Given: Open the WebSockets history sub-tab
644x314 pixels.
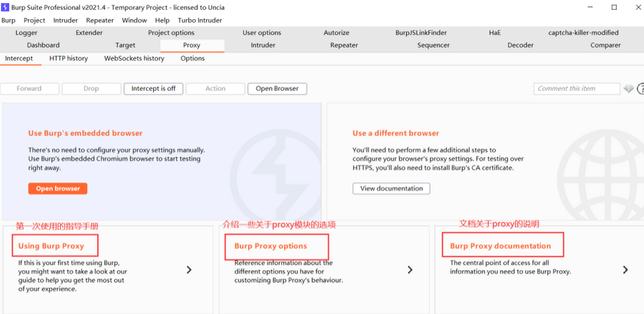Looking at the screenshot, I should coord(134,58).
